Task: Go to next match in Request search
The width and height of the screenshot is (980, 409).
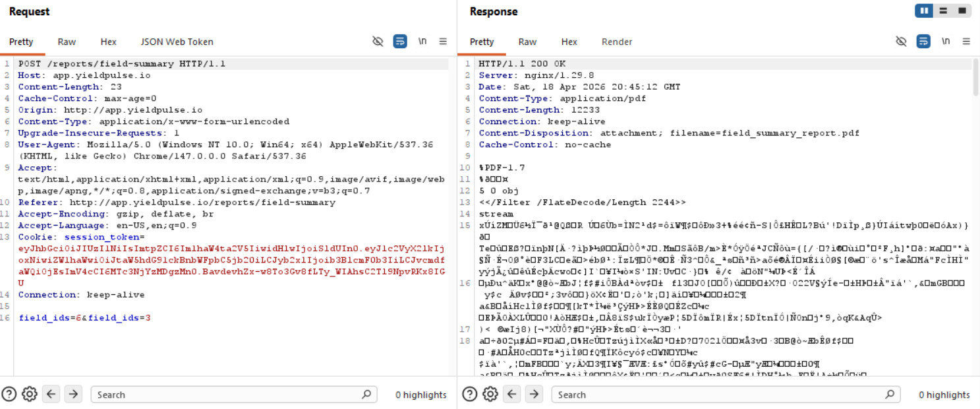Action: [x=73, y=394]
